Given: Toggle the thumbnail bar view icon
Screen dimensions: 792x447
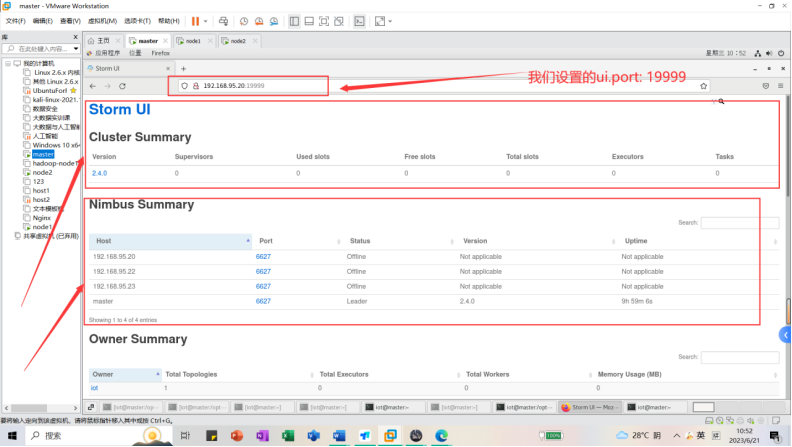Looking at the screenshot, I should [x=309, y=21].
